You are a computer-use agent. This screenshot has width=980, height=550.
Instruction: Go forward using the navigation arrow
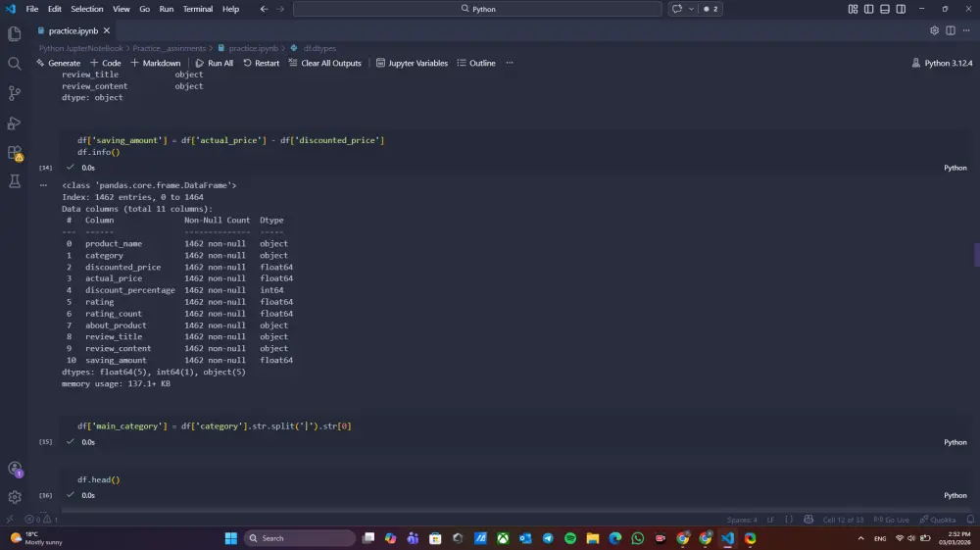pos(280,9)
